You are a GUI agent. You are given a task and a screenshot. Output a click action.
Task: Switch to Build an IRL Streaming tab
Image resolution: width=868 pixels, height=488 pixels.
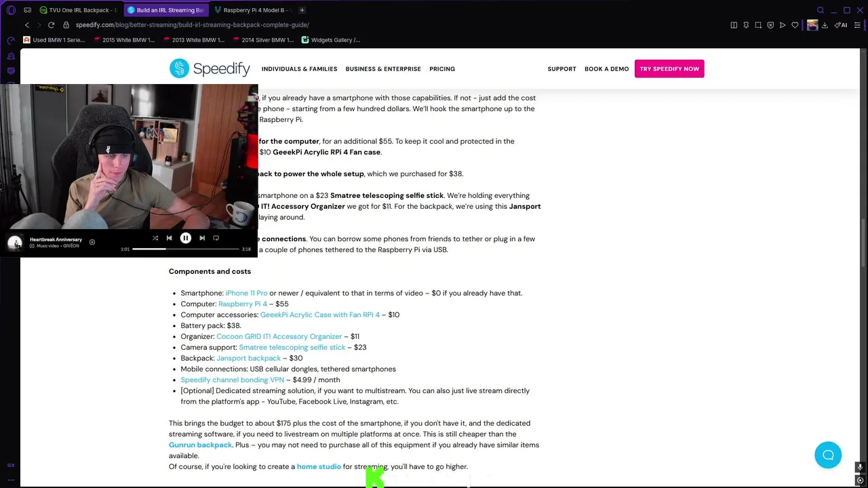point(165,10)
